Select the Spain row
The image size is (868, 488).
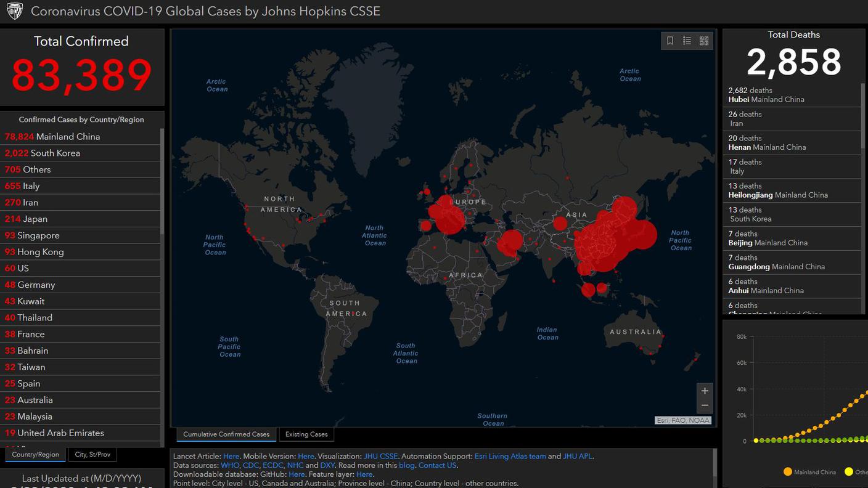80,383
